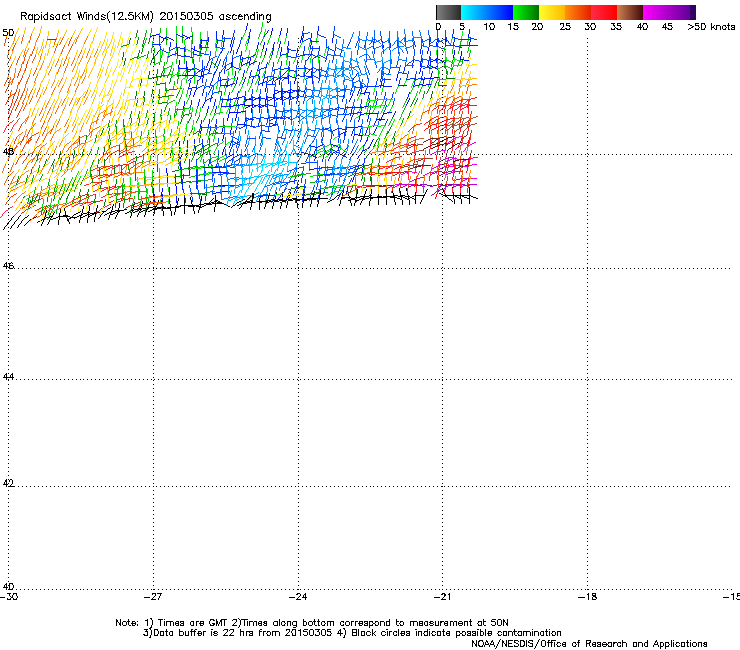
Task: Click the latitude label '46'
Action: [8, 266]
